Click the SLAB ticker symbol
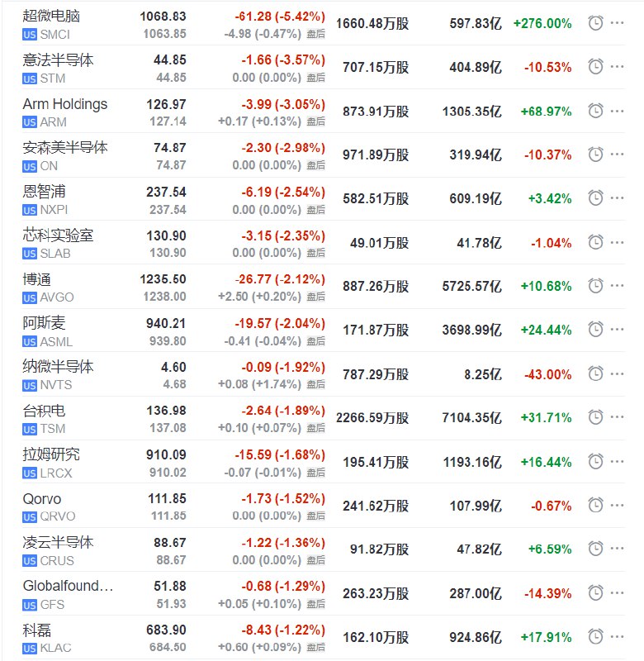 pos(55,254)
